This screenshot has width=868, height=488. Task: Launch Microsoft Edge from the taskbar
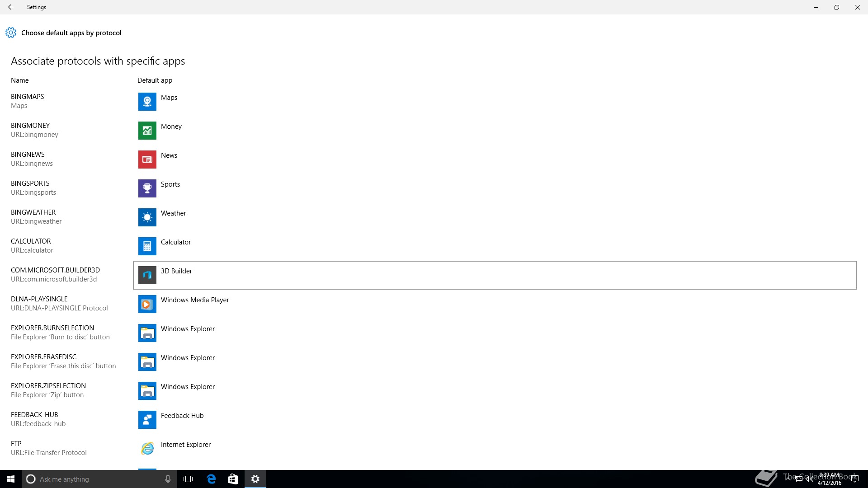point(211,479)
